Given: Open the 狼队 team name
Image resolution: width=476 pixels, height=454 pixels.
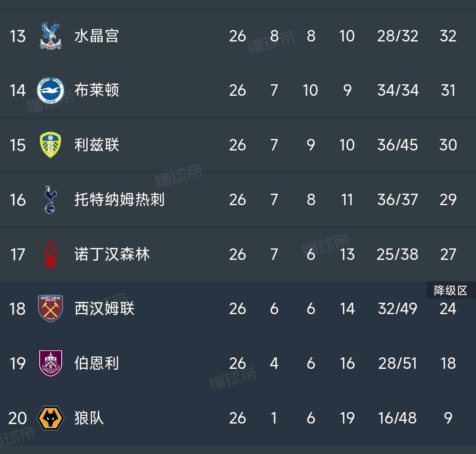Looking at the screenshot, I should coord(89,418).
